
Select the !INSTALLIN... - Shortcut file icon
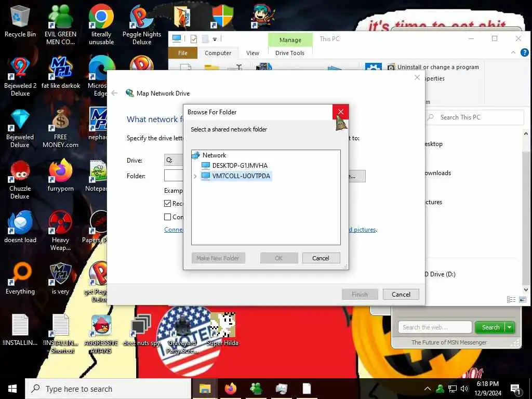click(x=61, y=334)
